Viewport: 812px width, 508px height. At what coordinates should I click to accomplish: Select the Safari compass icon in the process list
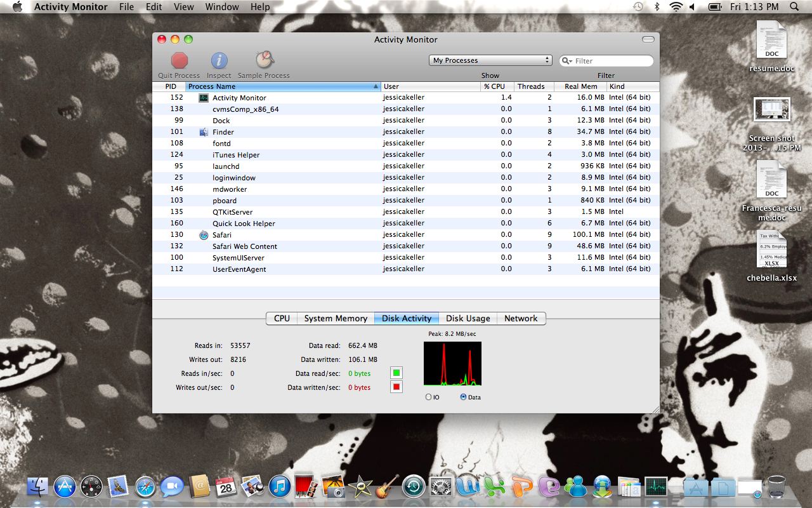(204, 235)
